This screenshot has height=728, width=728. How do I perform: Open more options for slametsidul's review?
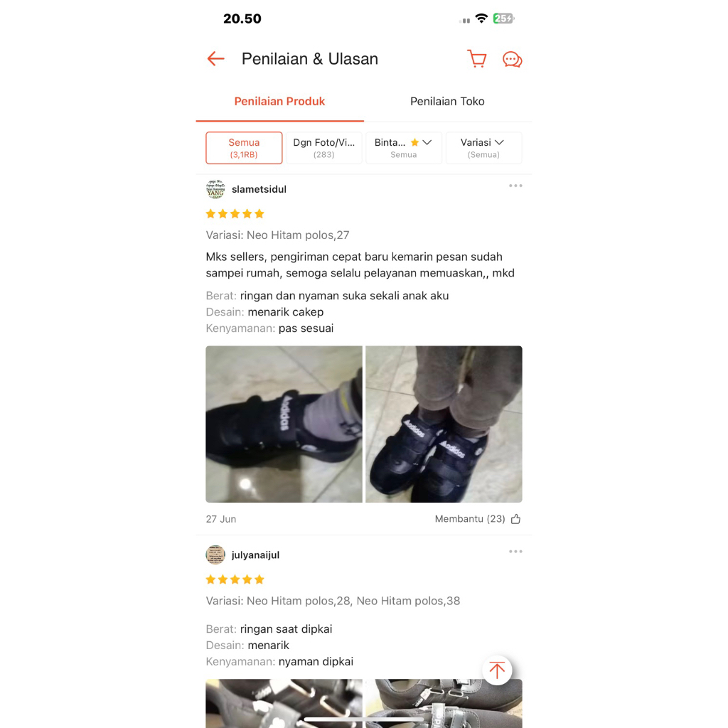coord(515,186)
